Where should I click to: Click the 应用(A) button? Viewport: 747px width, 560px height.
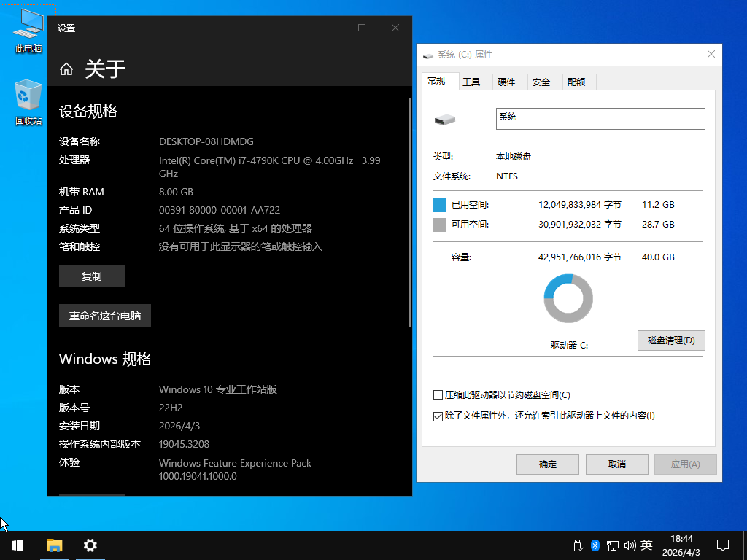686,464
